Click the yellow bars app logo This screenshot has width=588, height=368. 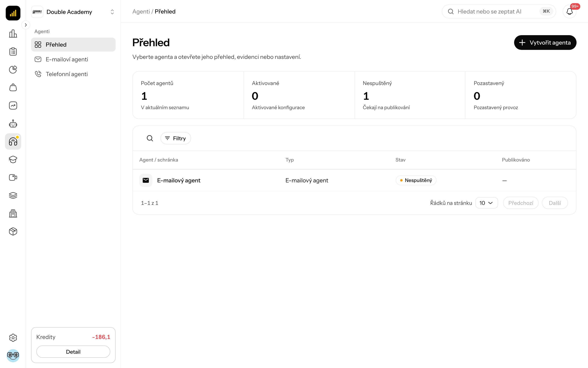pos(13,13)
